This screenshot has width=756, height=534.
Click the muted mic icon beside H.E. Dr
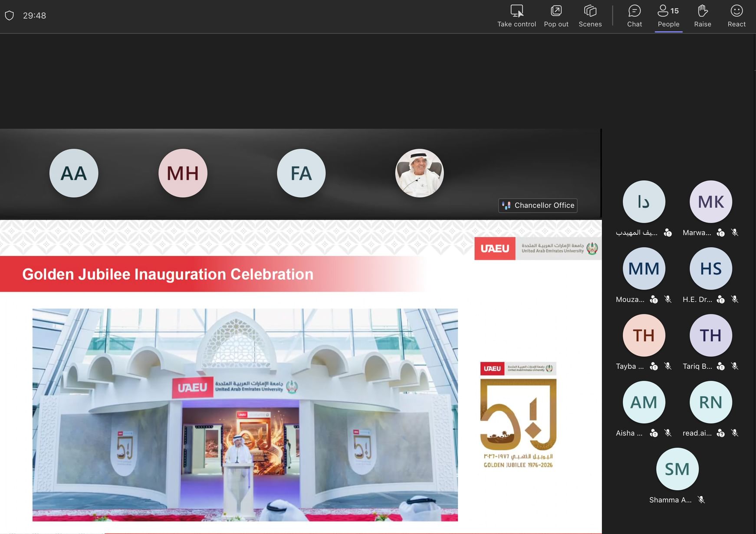pyautogui.click(x=736, y=299)
